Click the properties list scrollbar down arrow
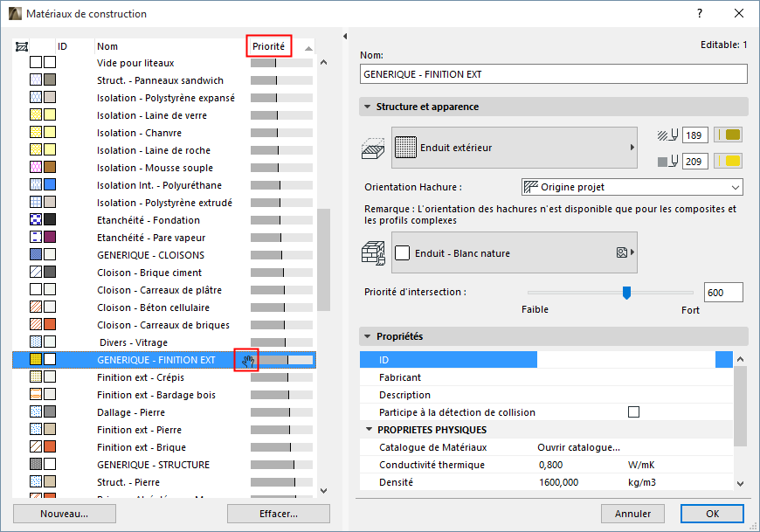This screenshot has height=532, width=760. pos(740,483)
